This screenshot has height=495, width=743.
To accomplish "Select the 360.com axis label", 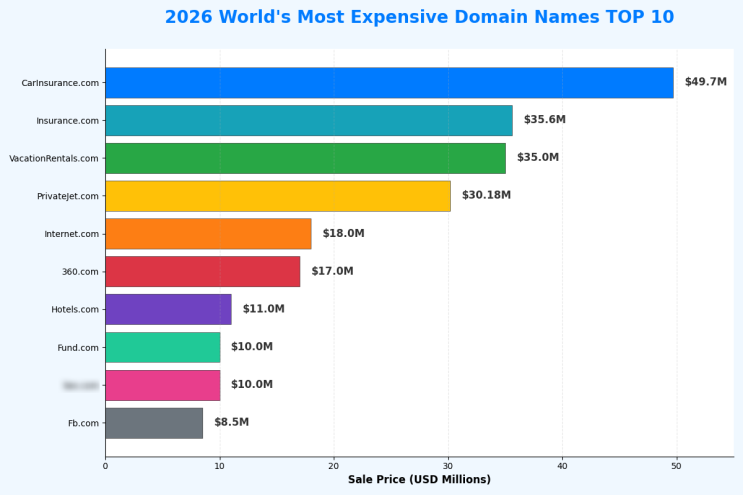I will 80,272.
